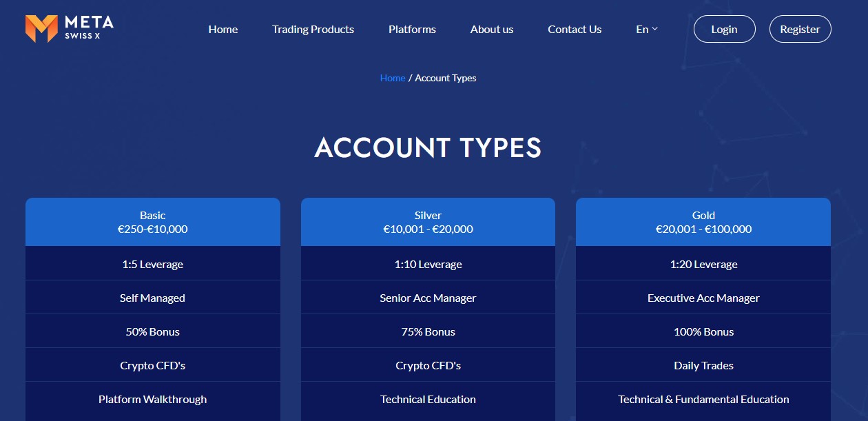Click the Account Types breadcrumb text

[x=445, y=78]
